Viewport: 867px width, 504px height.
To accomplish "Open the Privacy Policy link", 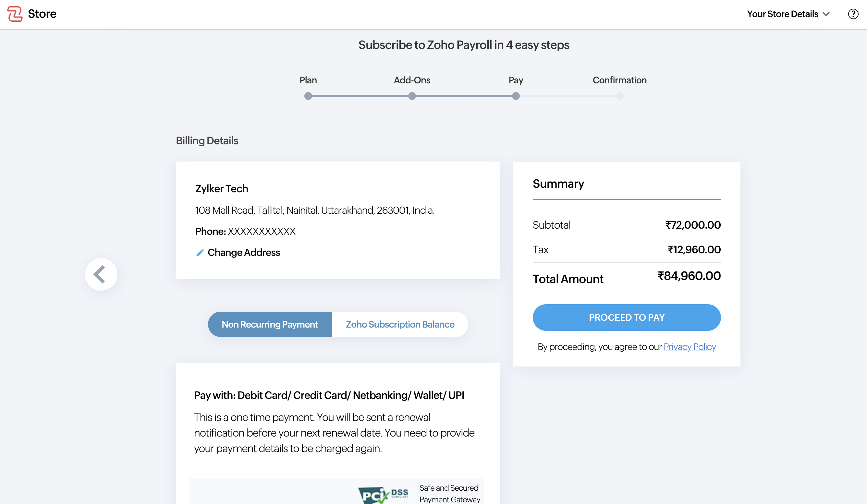I will pos(690,347).
